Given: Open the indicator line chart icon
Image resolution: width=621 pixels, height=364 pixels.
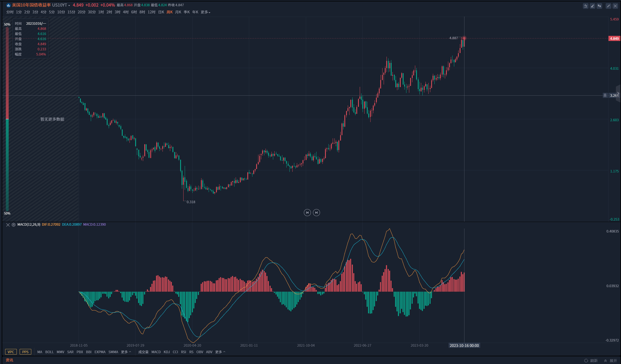Looking at the screenshot, I should click(x=585, y=6).
